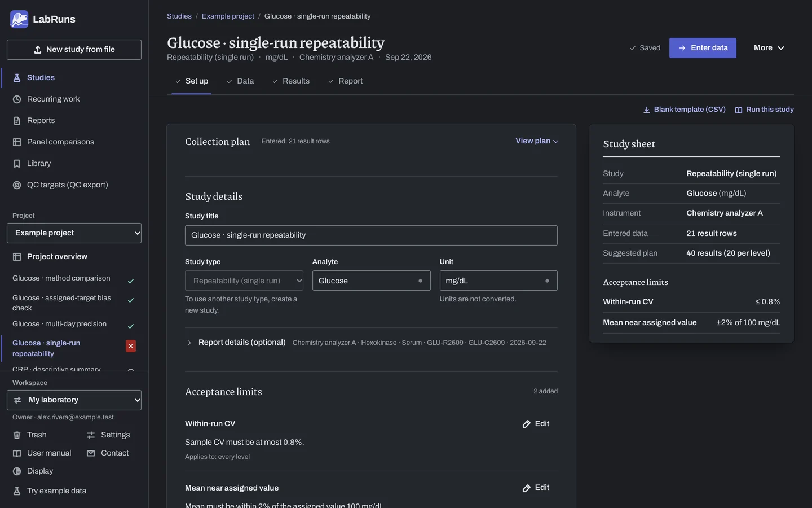The image size is (812, 508).
Task: Click Run this study link
Action: 764,110
